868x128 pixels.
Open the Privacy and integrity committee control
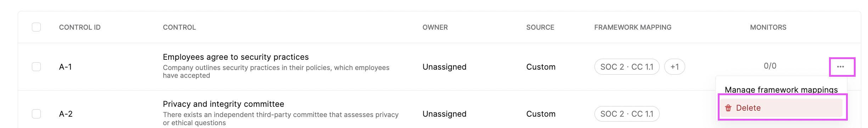point(223,104)
